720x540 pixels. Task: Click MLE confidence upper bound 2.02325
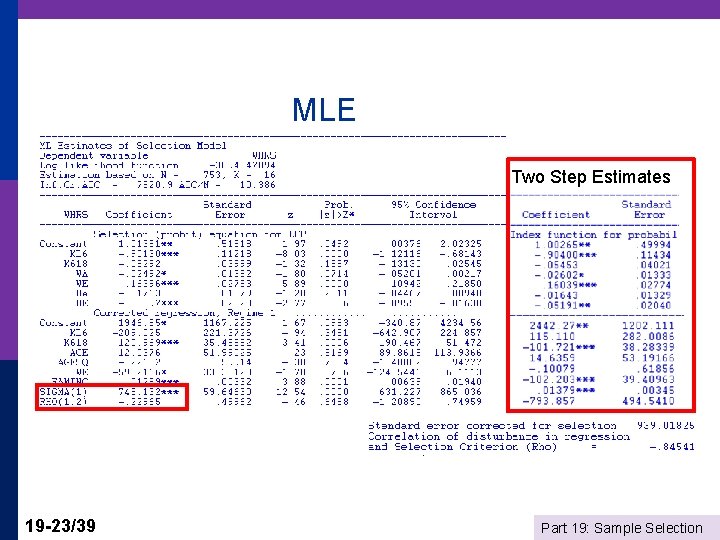[461, 244]
